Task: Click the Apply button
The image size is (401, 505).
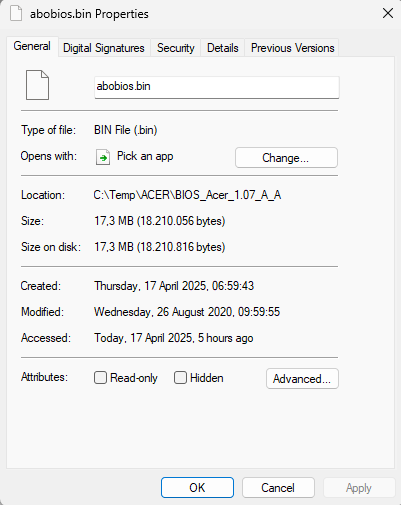Action: 359,488
